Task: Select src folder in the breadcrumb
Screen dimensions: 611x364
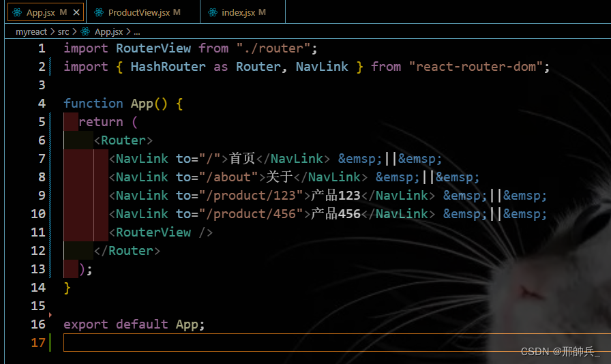Action: [63, 31]
